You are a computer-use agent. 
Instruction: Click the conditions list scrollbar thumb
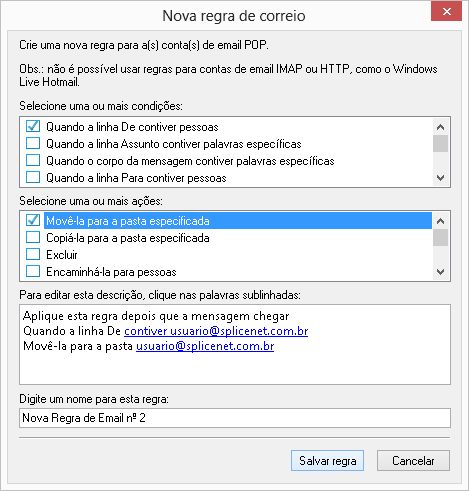(440, 143)
